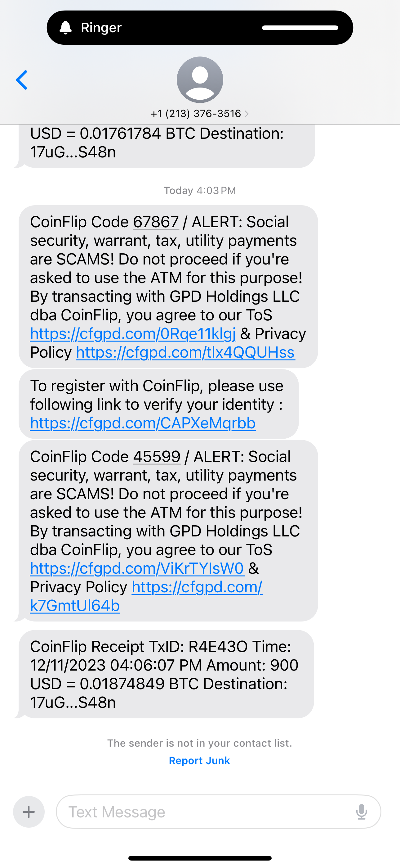
Task: Tap the CoinFlip Receipt TxID R4E43O message
Action: pyautogui.click(x=165, y=674)
